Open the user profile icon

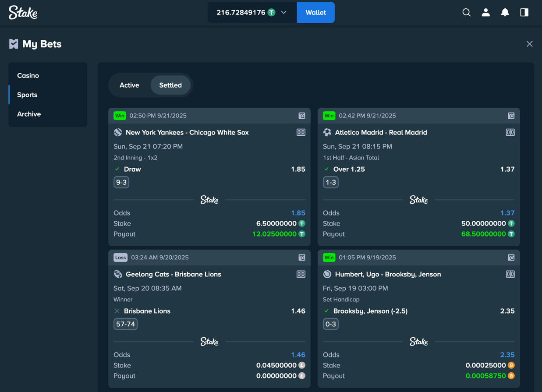[485, 12]
